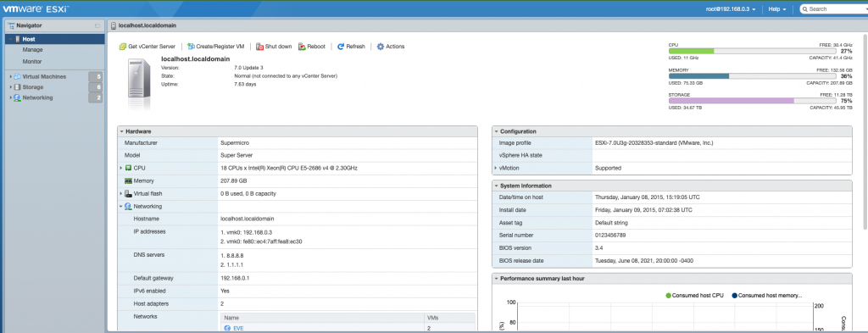Screen dimensions: 868x333
Task: Open Monitor under Host
Action: [x=32, y=61]
